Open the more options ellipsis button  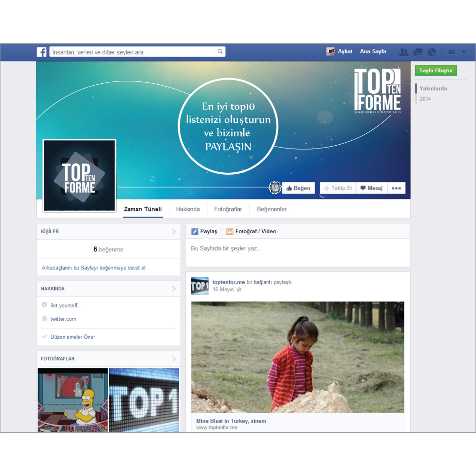pos(396,188)
